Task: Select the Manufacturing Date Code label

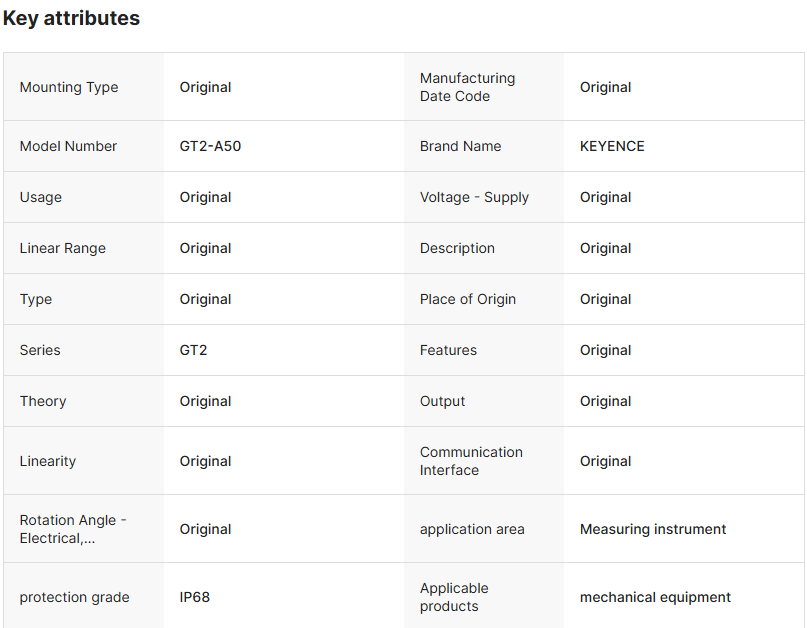Action: 467,87
